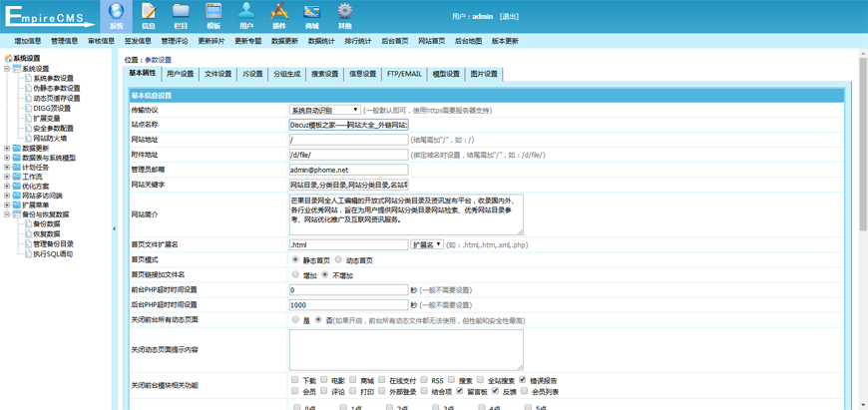Click the 退出 logout link
Image resolution: width=868 pixels, height=410 pixels.
509,17
